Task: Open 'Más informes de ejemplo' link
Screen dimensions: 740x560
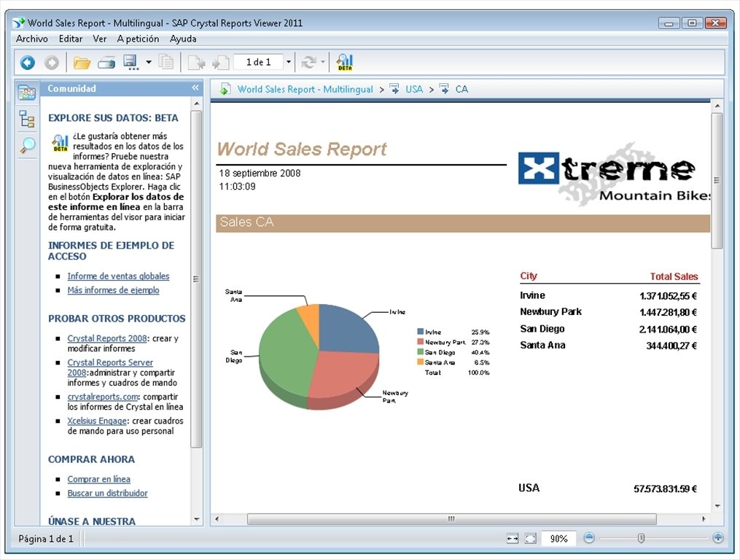Action: (x=113, y=290)
